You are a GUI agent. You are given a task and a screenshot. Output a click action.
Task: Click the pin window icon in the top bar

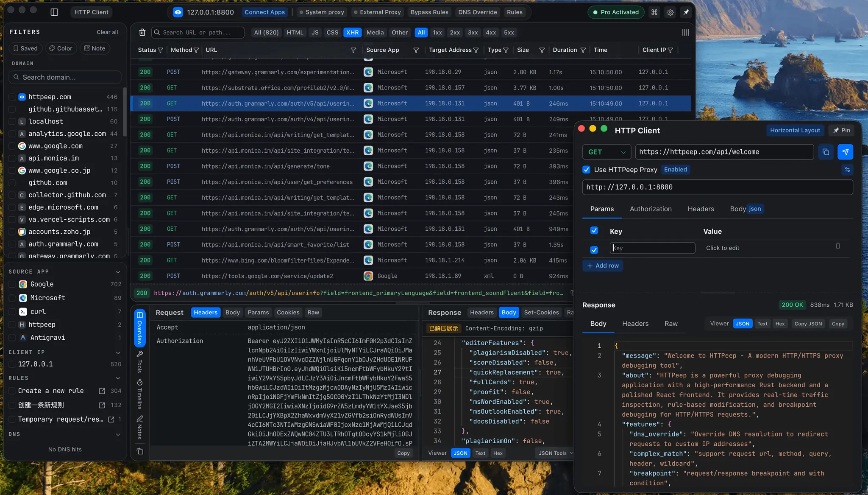coord(686,12)
